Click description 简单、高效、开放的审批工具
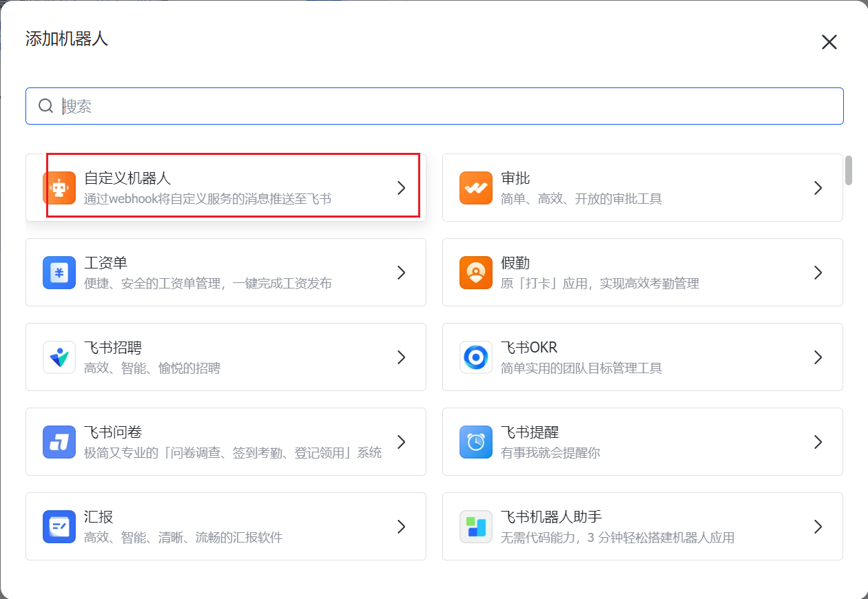The image size is (868, 599). tap(581, 199)
